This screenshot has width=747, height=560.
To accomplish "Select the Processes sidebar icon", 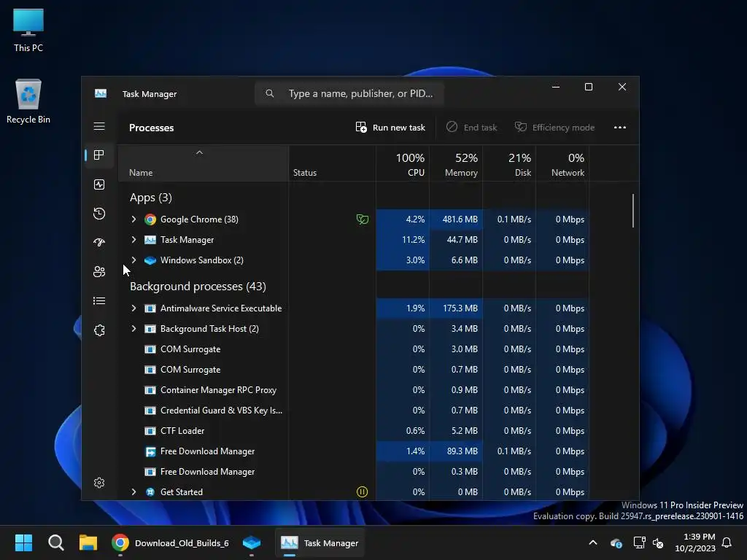I will pos(99,155).
